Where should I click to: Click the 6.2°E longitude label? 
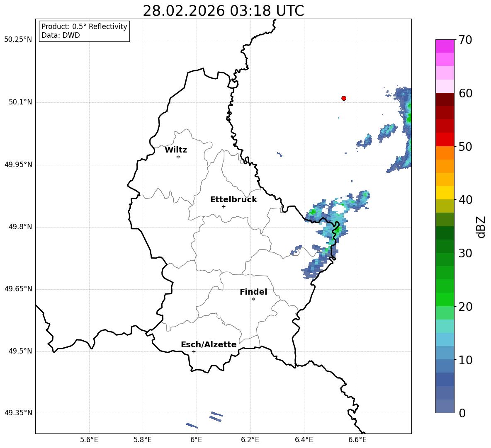250,440
